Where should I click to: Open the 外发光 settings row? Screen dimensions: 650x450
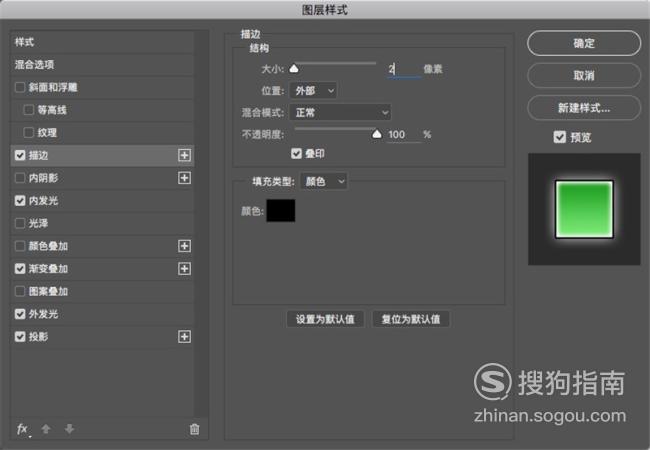pyautogui.click(x=102, y=314)
